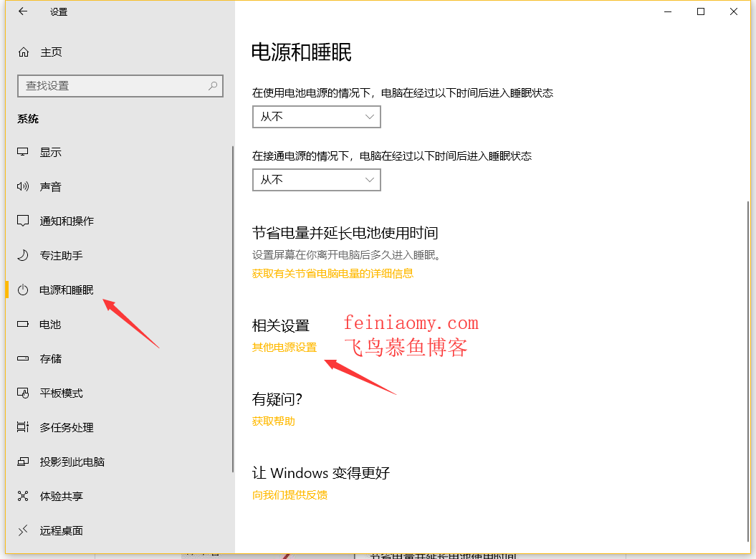Open the 向我们提供反馈 feedback link

[x=290, y=494]
